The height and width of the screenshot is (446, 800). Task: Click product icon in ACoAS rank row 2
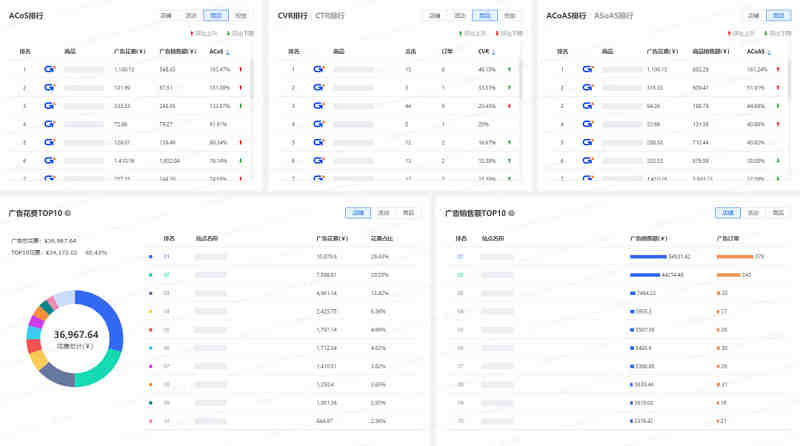[588, 87]
